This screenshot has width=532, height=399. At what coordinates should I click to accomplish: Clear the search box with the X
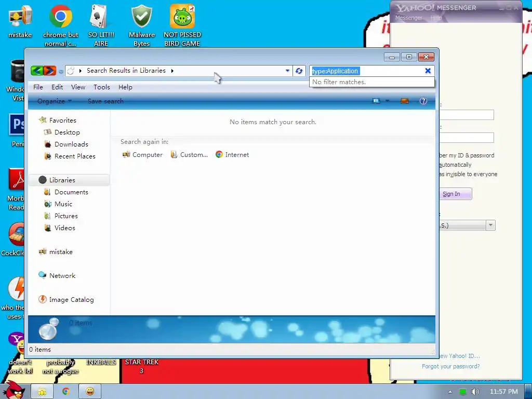(x=428, y=71)
